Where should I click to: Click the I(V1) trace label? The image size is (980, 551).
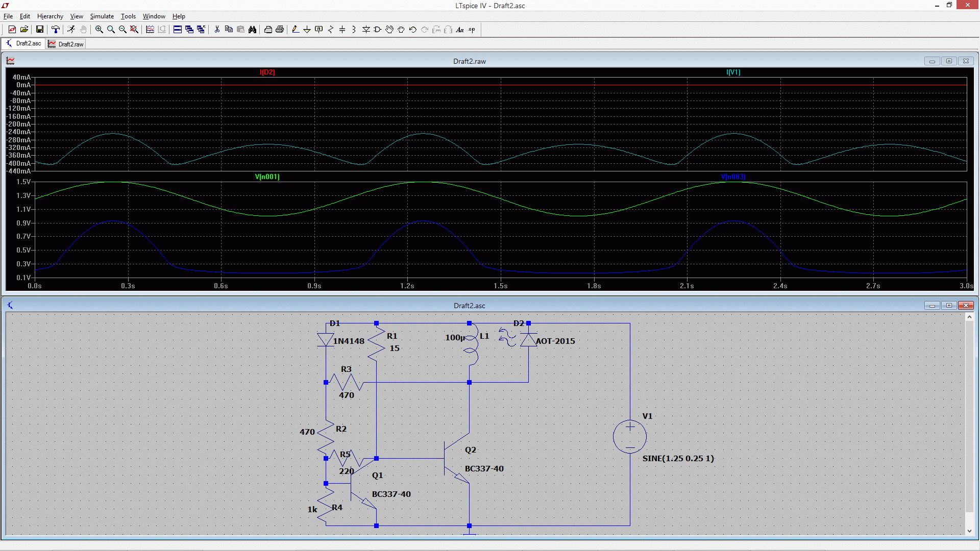click(733, 72)
